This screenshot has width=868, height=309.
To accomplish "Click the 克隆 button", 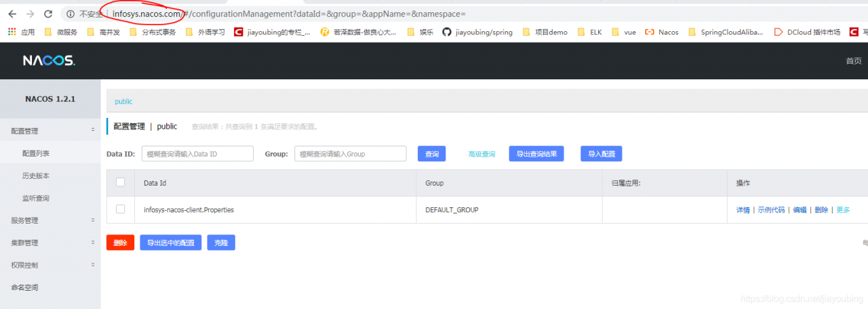I will point(221,243).
